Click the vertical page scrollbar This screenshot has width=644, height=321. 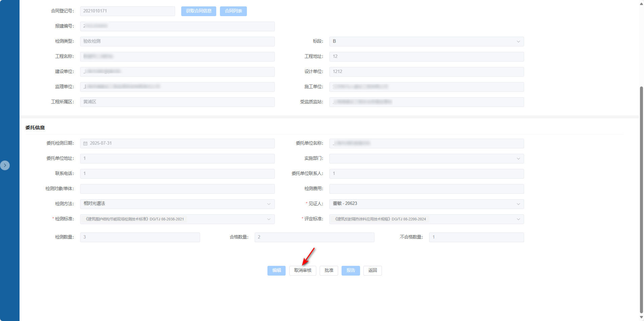coord(641,199)
